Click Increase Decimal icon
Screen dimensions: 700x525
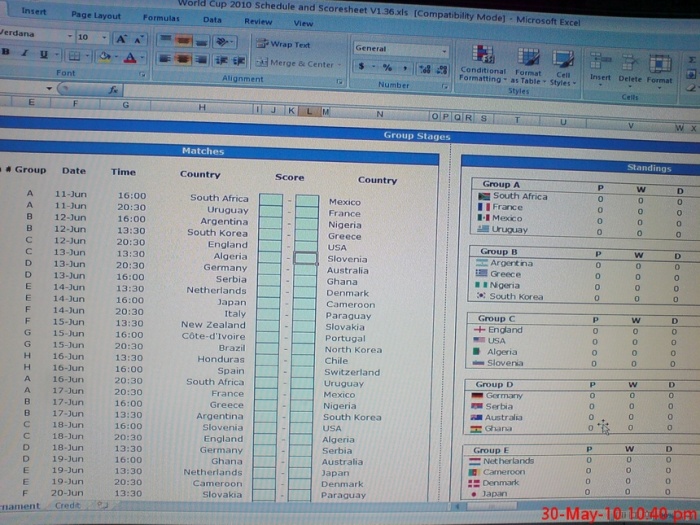pyautogui.click(x=424, y=69)
